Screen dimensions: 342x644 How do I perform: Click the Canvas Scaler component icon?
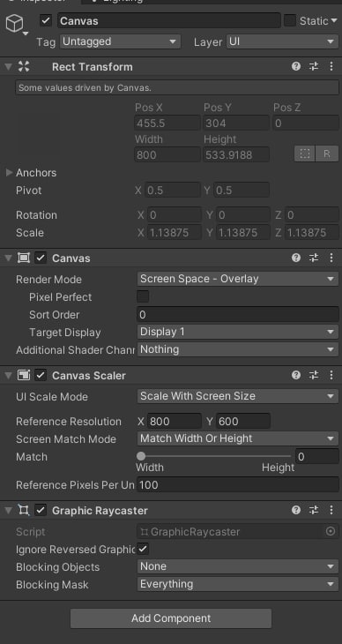click(x=24, y=376)
